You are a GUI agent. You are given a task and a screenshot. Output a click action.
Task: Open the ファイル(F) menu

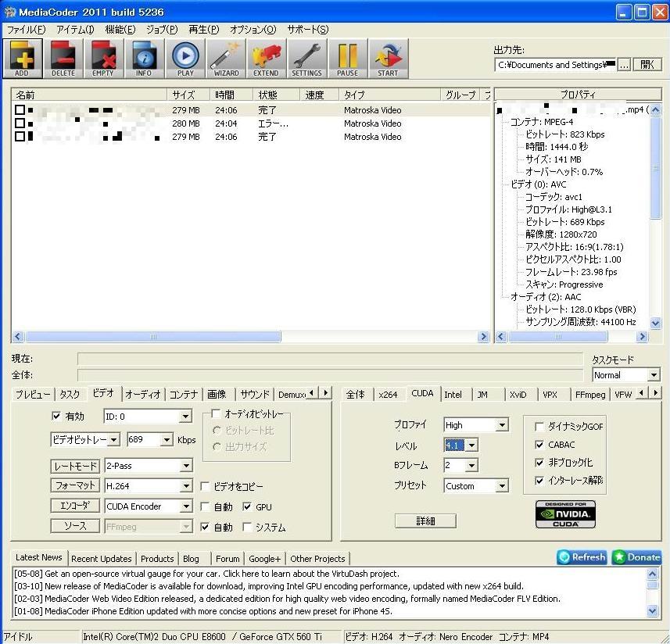(x=26, y=30)
